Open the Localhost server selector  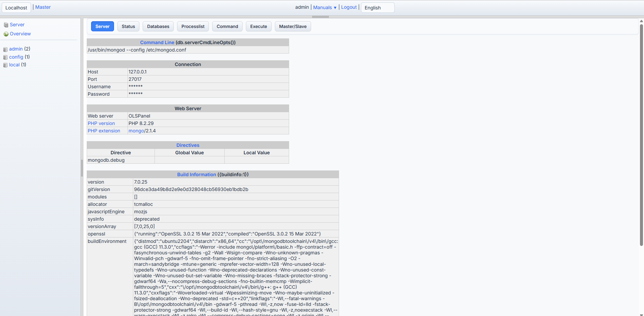(x=16, y=8)
